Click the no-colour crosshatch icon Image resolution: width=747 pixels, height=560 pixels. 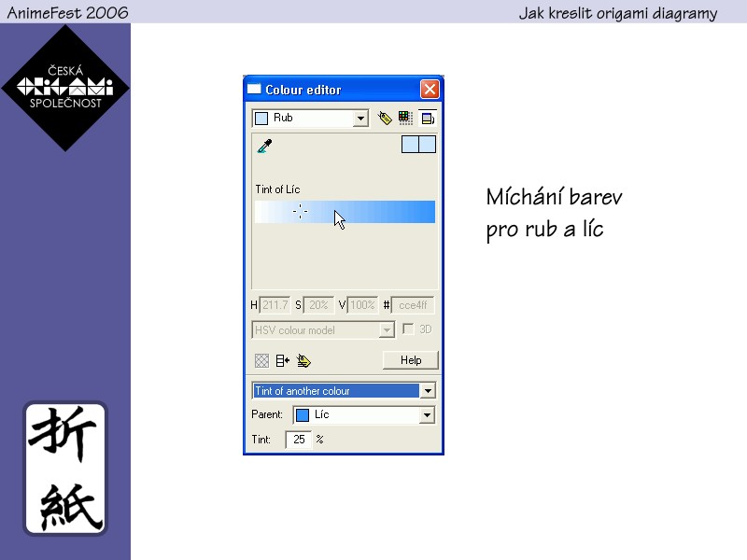tap(261, 360)
